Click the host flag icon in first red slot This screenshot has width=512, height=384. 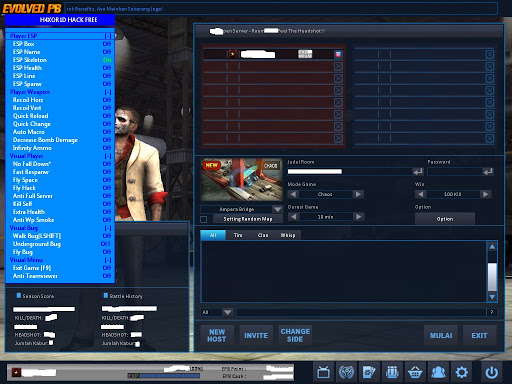coord(338,54)
